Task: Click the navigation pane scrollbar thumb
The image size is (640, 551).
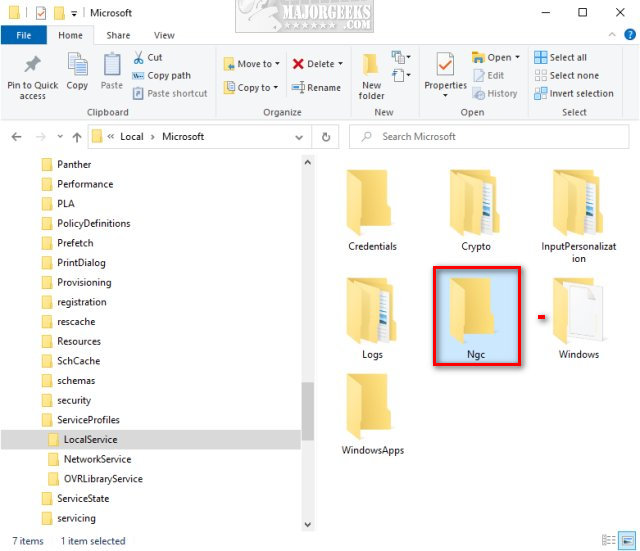Action: click(x=308, y=411)
